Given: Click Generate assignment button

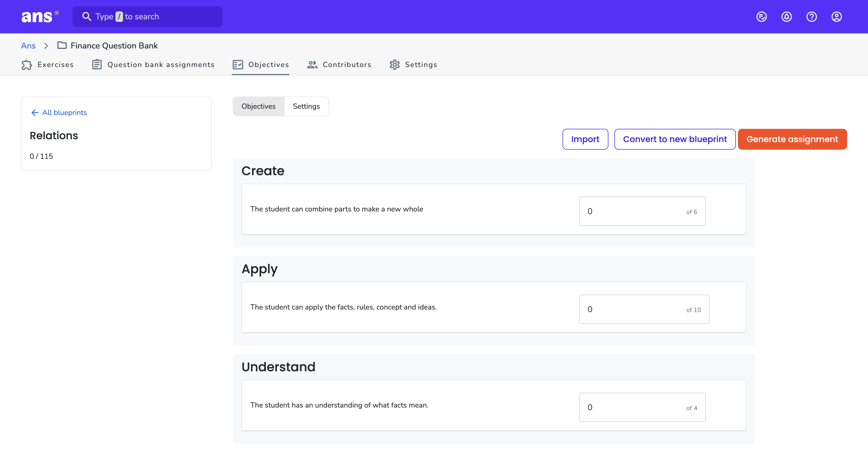Looking at the screenshot, I should 792,139.
